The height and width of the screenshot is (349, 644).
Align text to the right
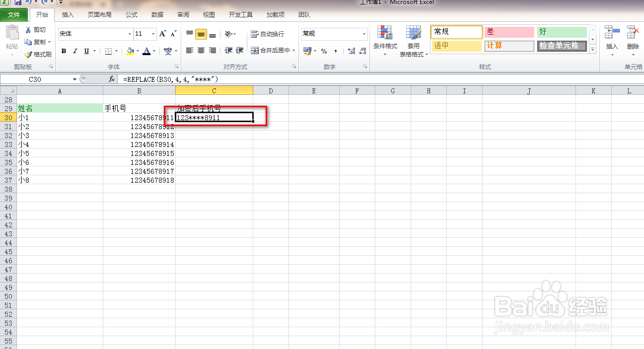(x=213, y=51)
